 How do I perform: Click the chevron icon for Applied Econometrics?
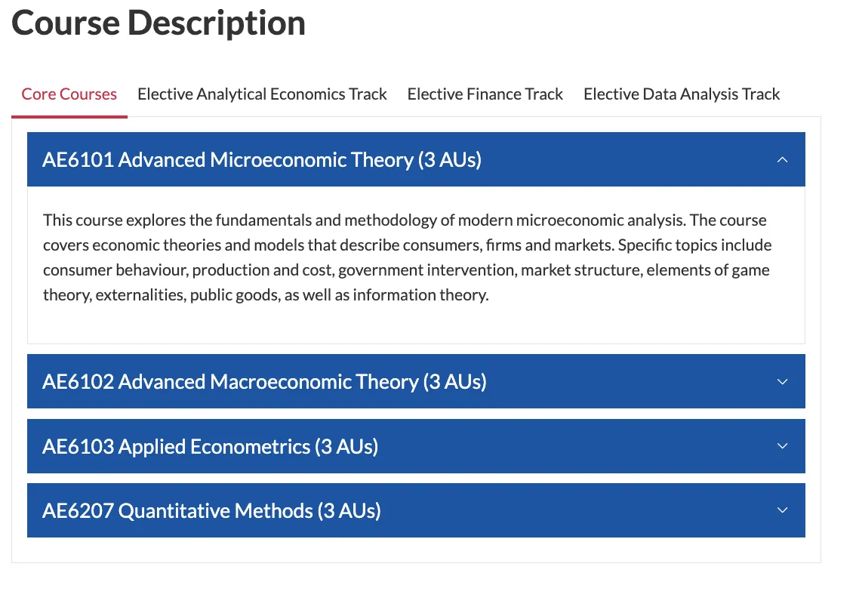782,446
